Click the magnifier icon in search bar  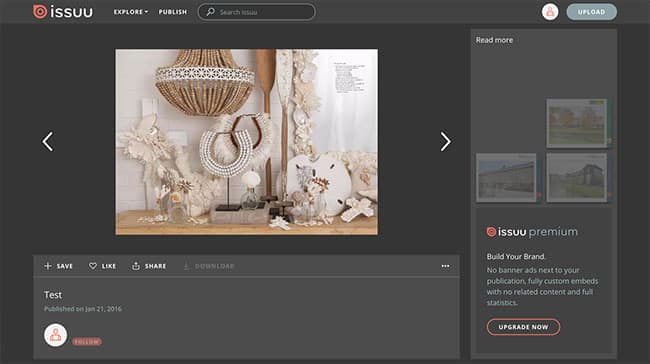click(x=211, y=12)
